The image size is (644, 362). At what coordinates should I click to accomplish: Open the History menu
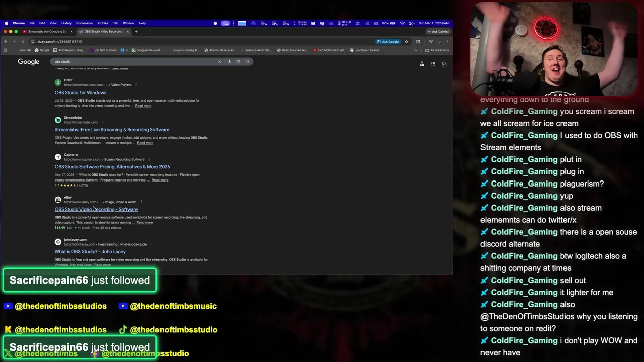pos(66,23)
